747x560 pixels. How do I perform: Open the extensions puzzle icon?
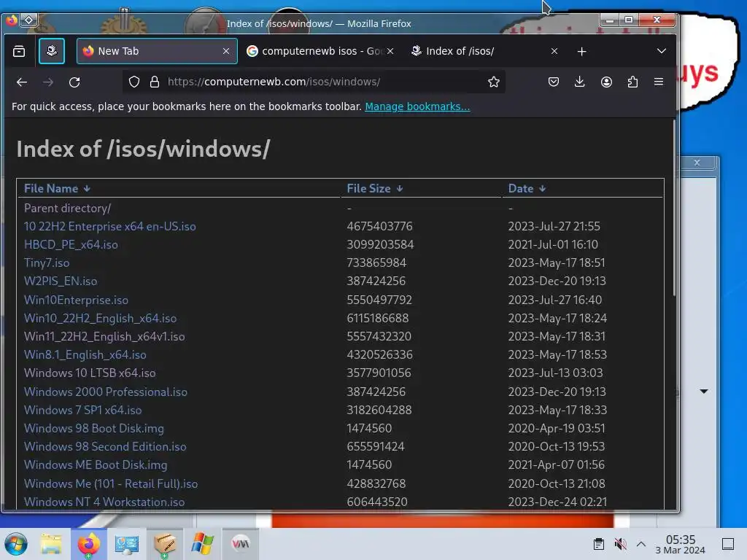pos(632,82)
